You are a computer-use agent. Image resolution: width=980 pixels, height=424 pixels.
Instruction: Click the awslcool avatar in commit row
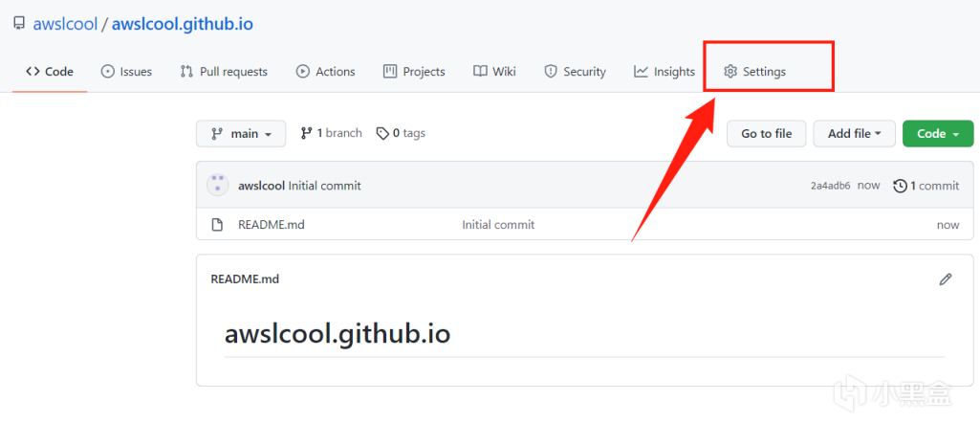tap(218, 185)
